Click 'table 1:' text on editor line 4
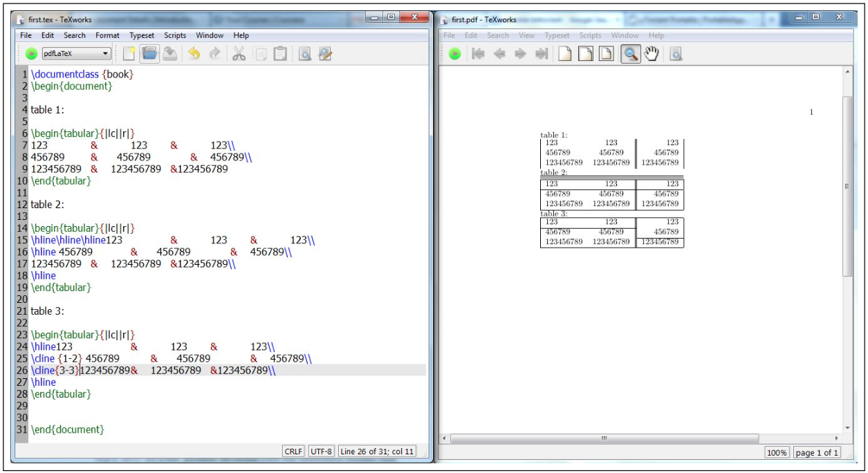This screenshot has height=473, width=868. pos(48,109)
